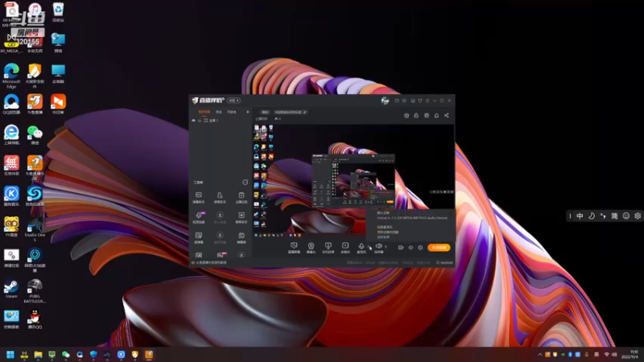The width and height of the screenshot is (644, 362).
Task: Toggle Chinese/English mode on IME bar
Action: [580, 216]
